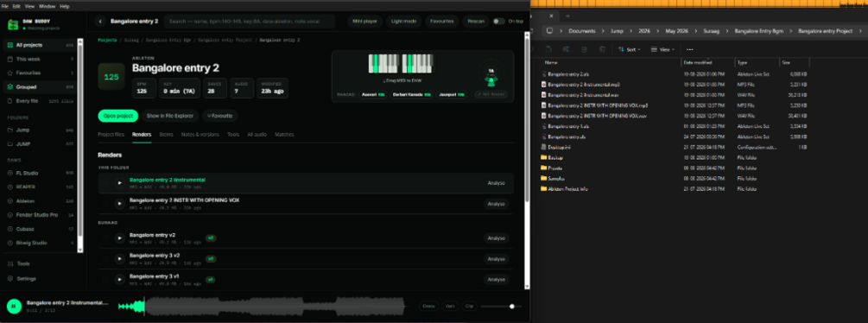This screenshot has height=323, width=868.
Task: Seek within the player waveform
Action: [x=262, y=306]
